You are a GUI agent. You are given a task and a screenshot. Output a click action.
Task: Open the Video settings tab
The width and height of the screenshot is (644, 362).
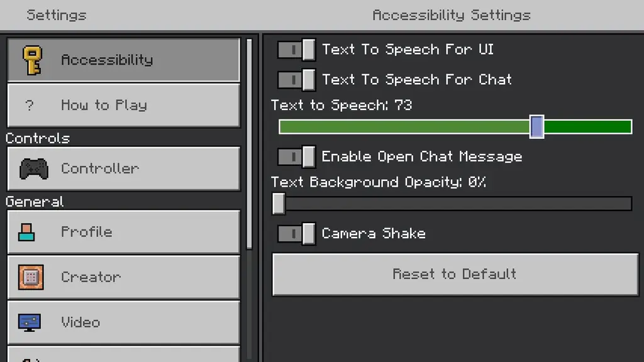pos(124,322)
